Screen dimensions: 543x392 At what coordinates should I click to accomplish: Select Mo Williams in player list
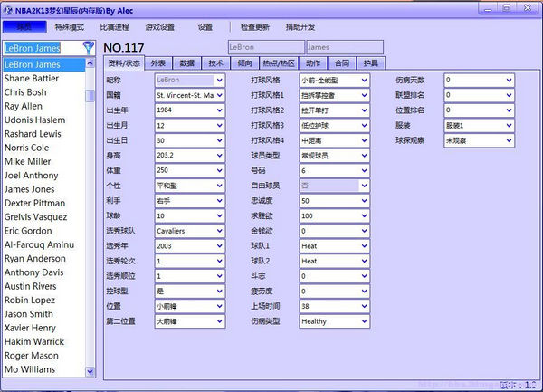coord(43,369)
